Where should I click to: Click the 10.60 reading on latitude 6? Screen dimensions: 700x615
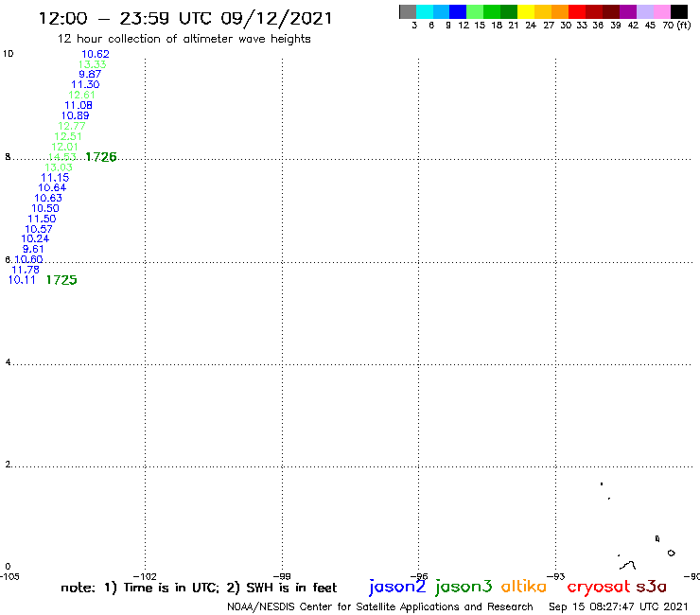click(x=28, y=259)
